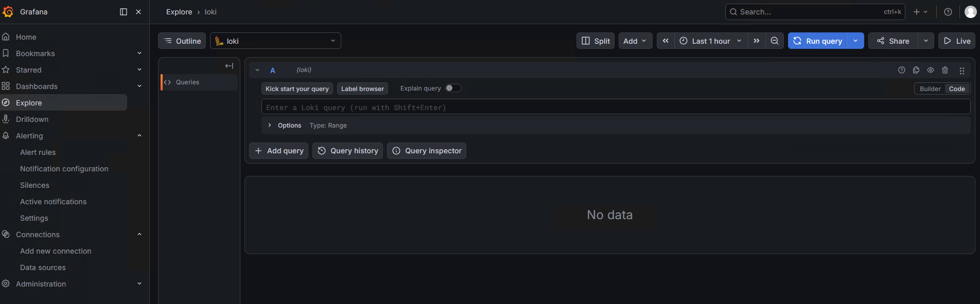Shift the time range forwards
The width and height of the screenshot is (980, 304).
click(757, 41)
